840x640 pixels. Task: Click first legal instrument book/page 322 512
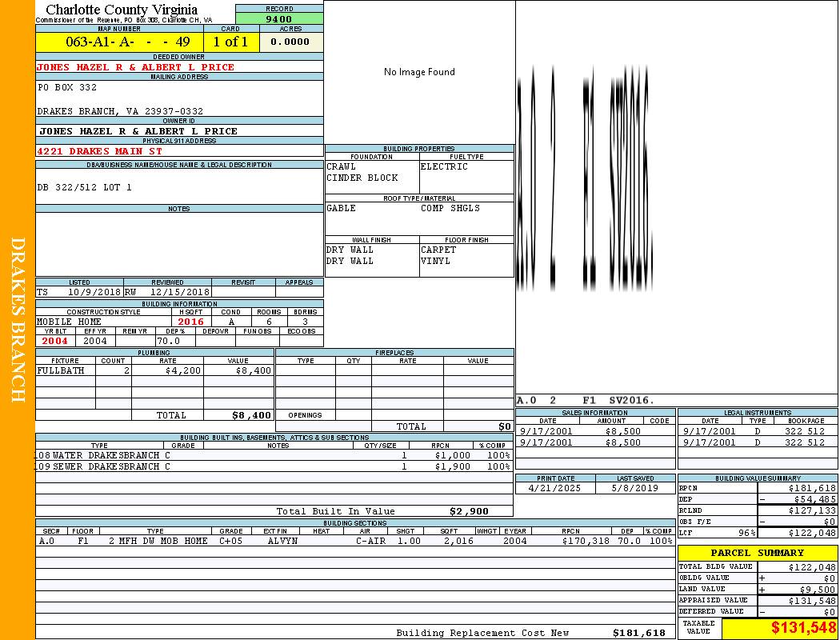pyautogui.click(x=805, y=431)
